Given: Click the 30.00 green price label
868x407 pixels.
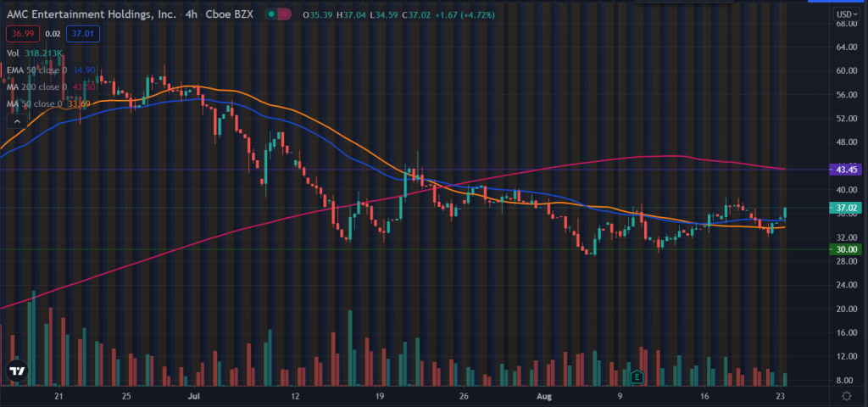Looking at the screenshot, I should (847, 249).
